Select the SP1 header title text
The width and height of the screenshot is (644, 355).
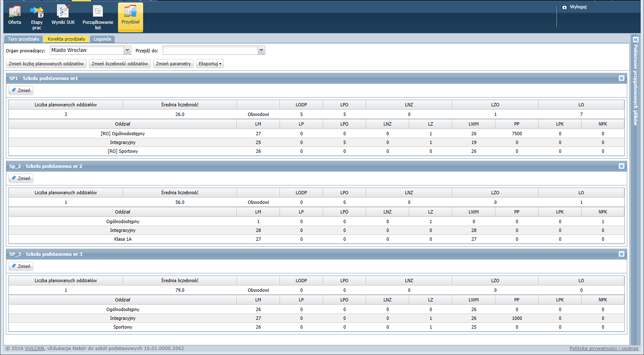coord(44,78)
